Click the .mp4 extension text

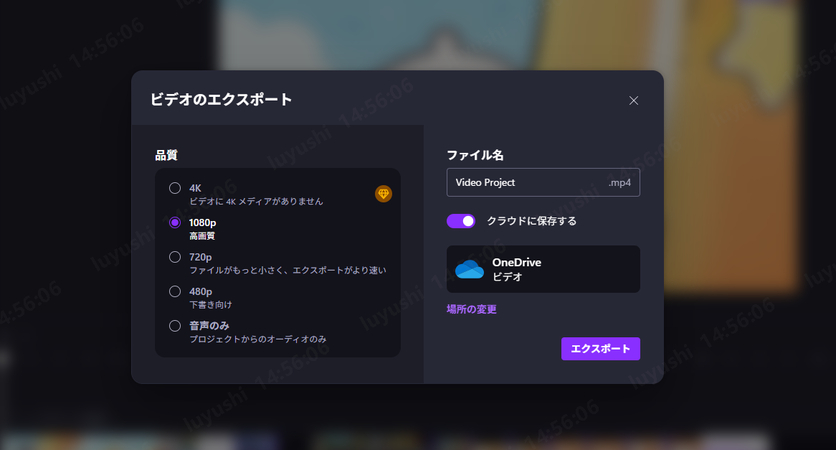coord(620,182)
